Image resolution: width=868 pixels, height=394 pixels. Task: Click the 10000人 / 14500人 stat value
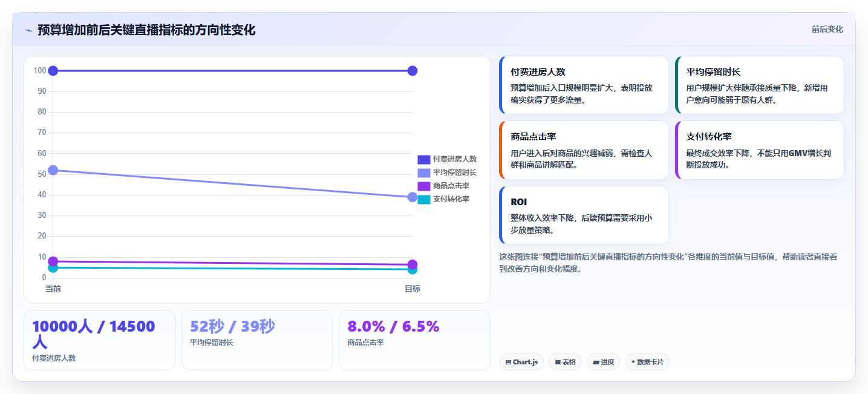tap(94, 334)
